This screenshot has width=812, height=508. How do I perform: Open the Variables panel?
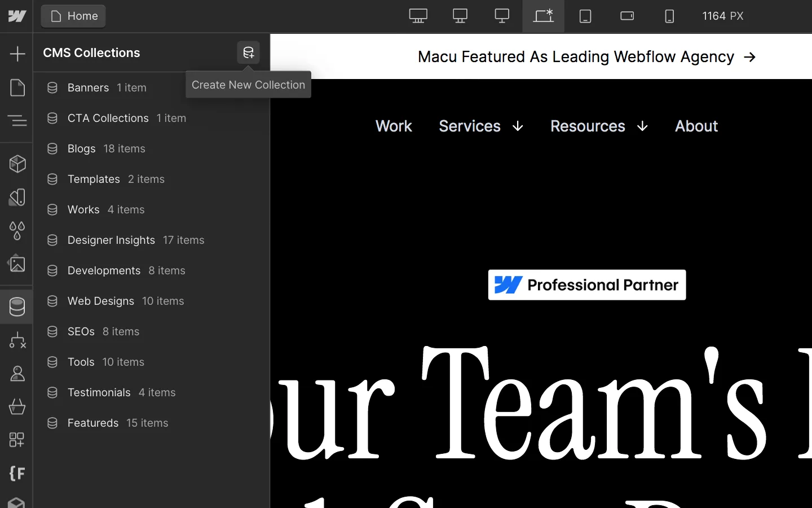point(17,231)
